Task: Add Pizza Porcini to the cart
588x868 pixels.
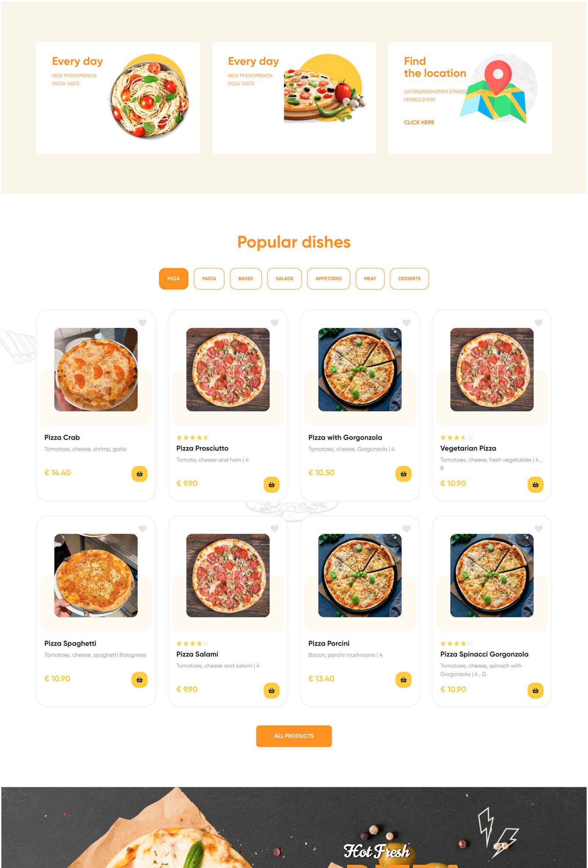Action: (403, 679)
